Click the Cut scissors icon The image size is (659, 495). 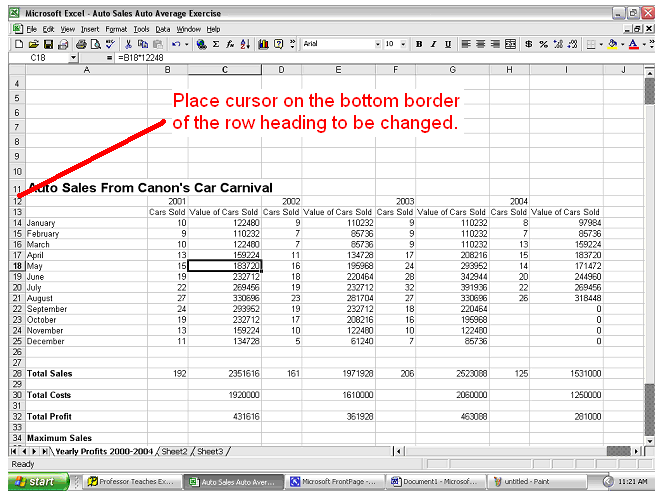tap(129, 44)
